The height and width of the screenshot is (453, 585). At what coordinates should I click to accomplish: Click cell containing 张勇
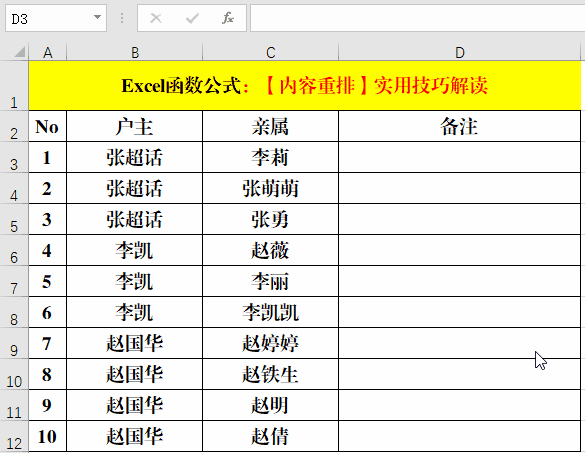pyautogui.click(x=270, y=219)
